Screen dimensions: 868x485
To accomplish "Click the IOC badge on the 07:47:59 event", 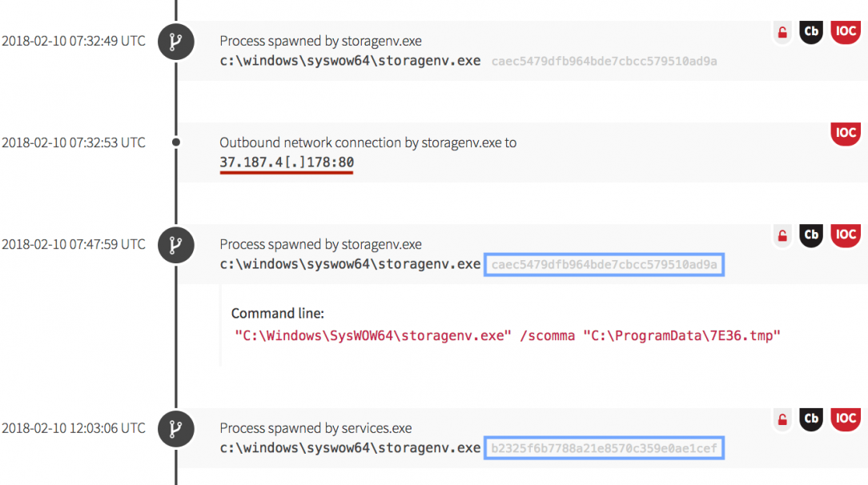I will click(845, 234).
